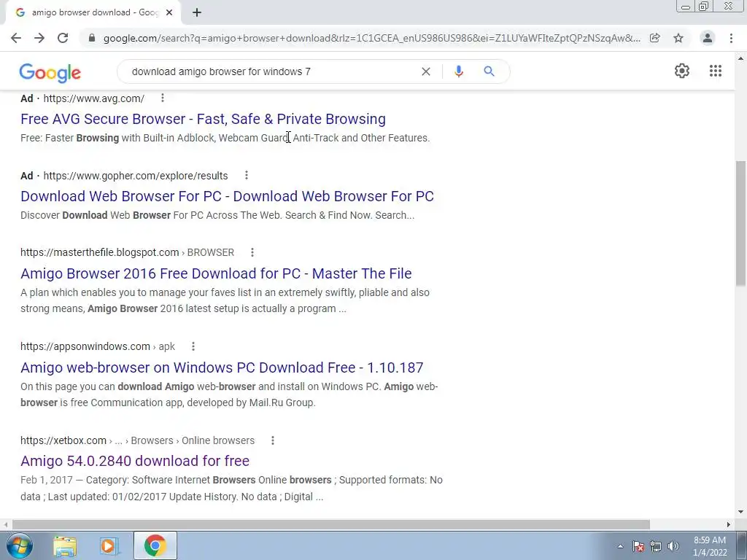747x560 pixels.
Task: Select the amigo browser download tab
Action: click(93, 12)
